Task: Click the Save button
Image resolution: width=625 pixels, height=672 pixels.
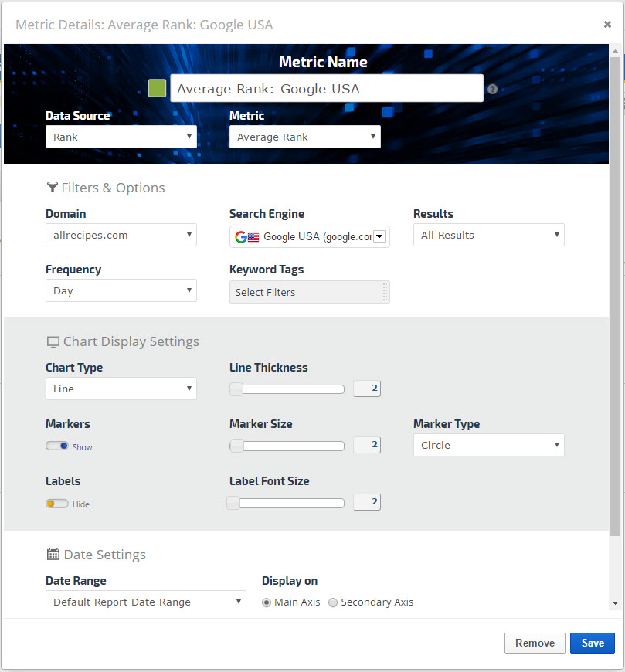Action: (592, 643)
